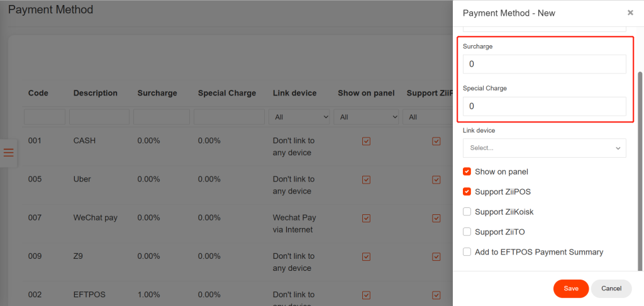Toggle Show on panel for WeChat pay row

[x=366, y=218]
